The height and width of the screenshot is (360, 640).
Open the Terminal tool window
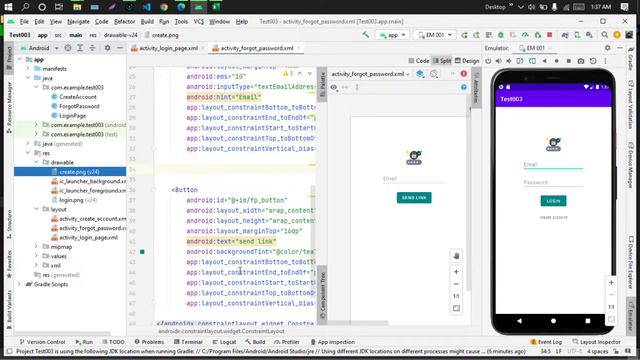188,342
